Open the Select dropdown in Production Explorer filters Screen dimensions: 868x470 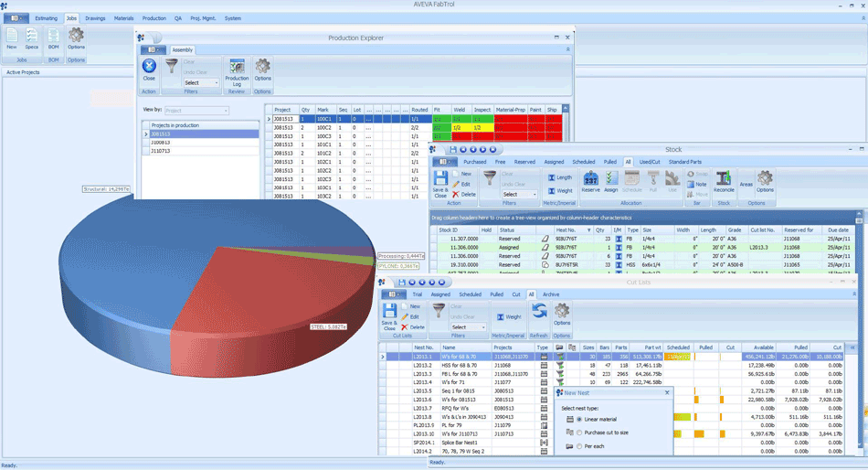click(202, 82)
